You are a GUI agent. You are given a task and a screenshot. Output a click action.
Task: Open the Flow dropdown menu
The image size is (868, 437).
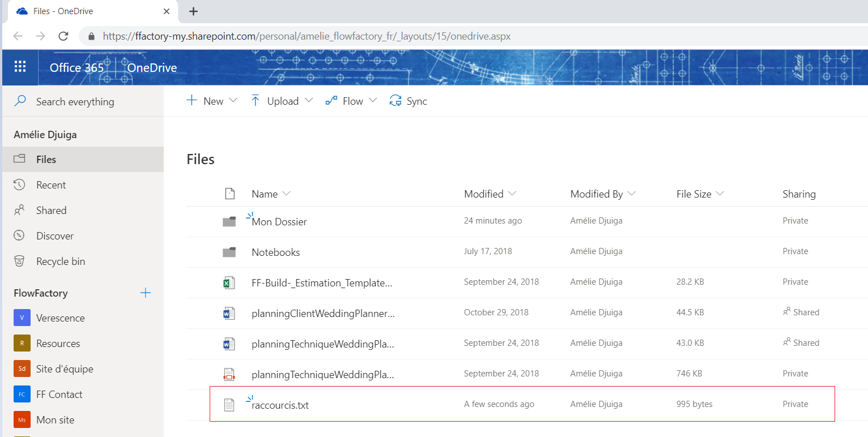[351, 101]
